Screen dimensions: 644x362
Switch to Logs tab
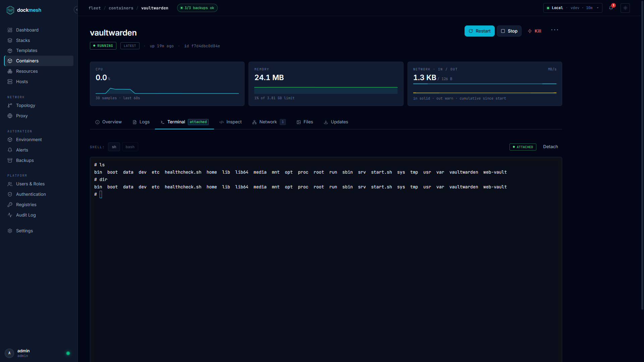point(141,122)
